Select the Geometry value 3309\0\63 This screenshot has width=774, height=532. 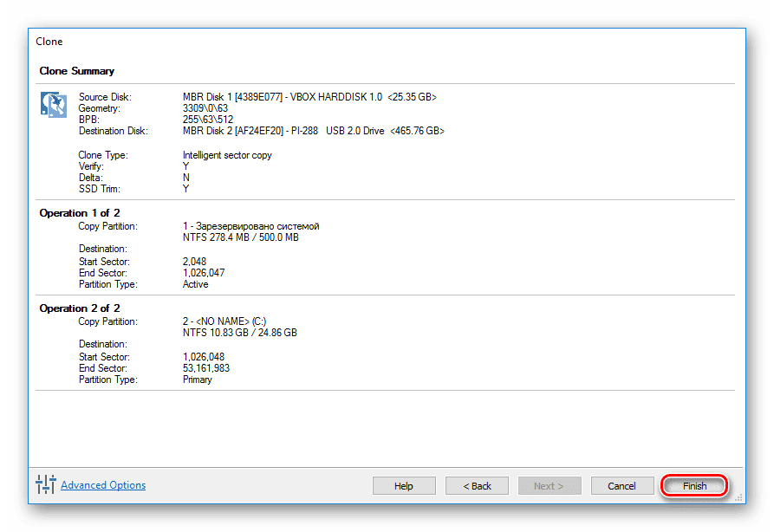coord(205,108)
